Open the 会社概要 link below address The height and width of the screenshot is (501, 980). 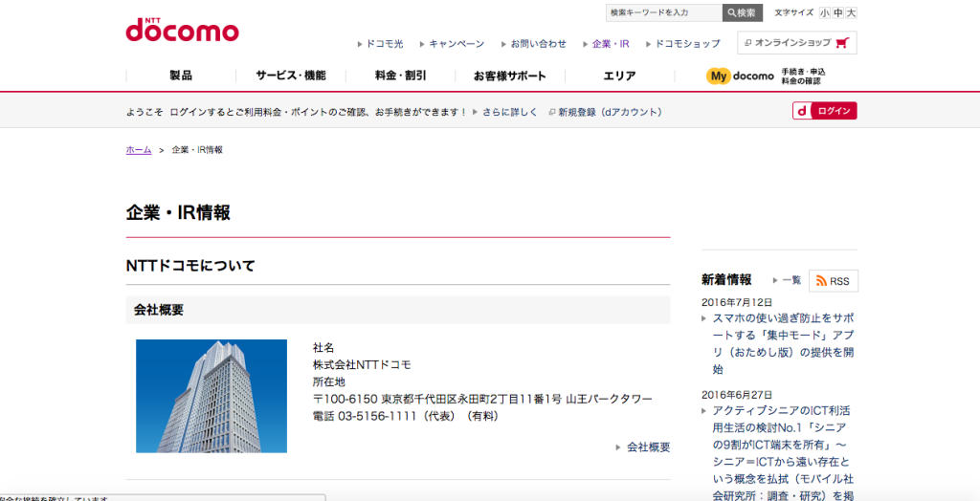(x=648, y=447)
